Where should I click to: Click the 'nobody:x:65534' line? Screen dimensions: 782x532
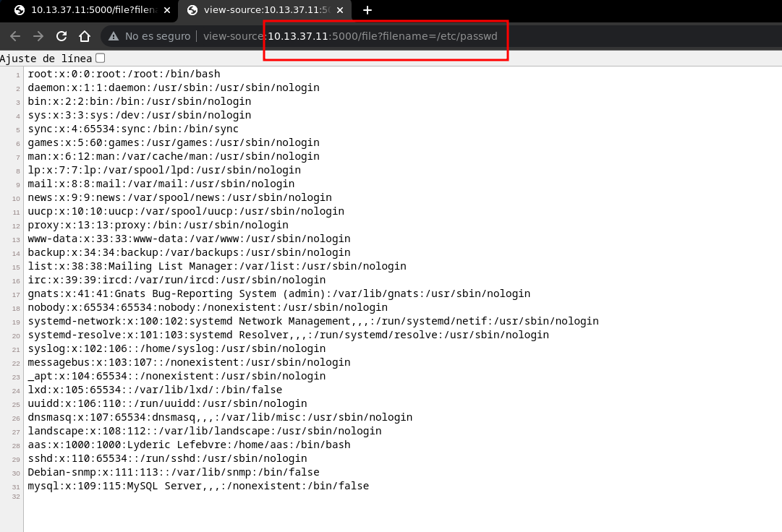coord(208,307)
